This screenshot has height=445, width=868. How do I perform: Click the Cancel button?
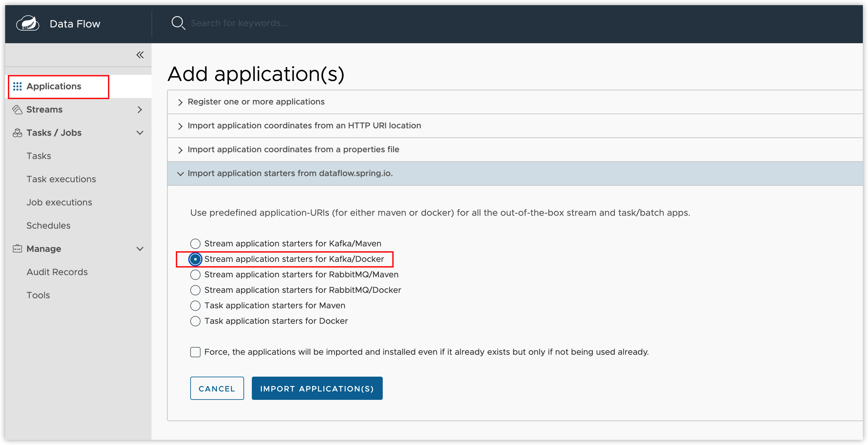tap(217, 388)
